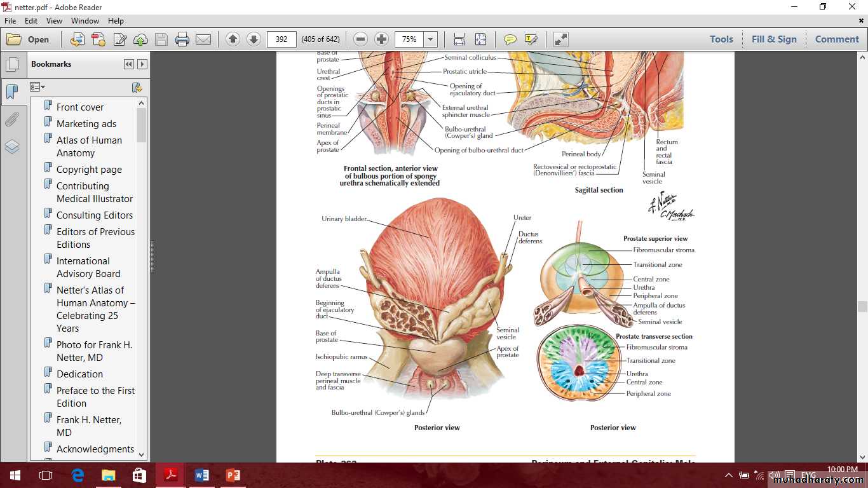This screenshot has width=868, height=488.
Task: Zoom out using the minus button
Action: [360, 39]
